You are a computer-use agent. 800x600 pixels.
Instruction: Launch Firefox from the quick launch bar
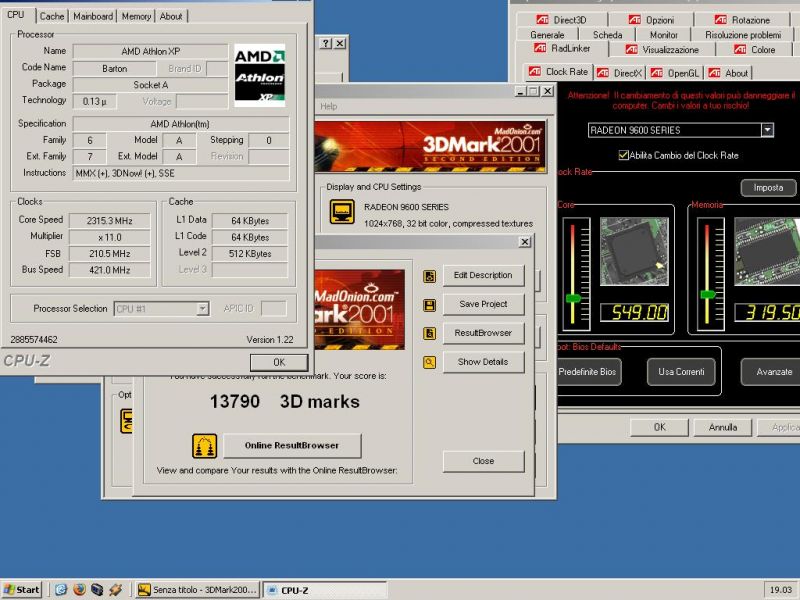tap(79, 590)
